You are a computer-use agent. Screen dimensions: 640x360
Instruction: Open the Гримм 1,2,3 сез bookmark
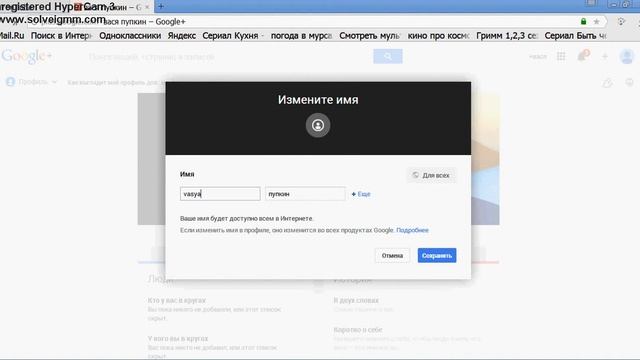(x=507, y=36)
